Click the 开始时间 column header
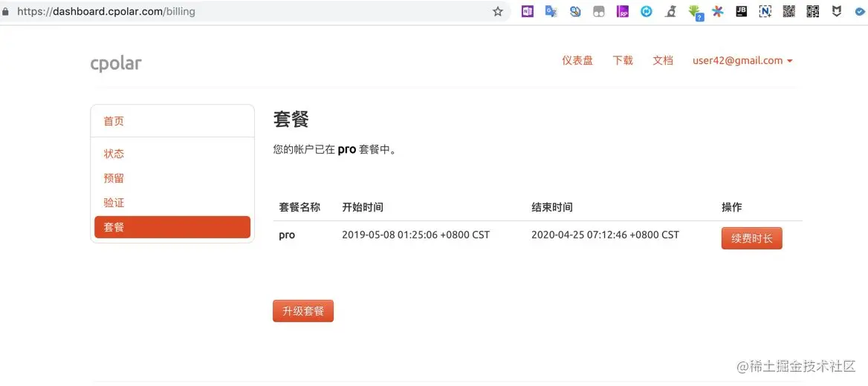 click(x=363, y=207)
